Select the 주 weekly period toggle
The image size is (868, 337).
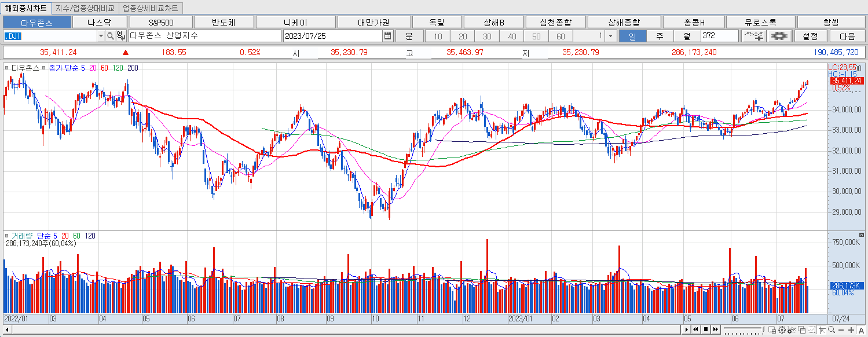(660, 36)
